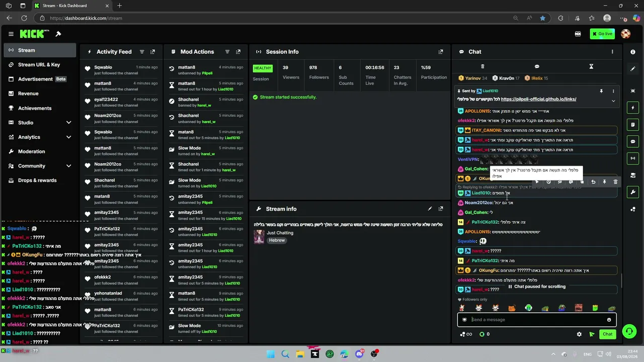This screenshot has height=362, width=644.
Task: Toggle the Session Info widget in right sidebar
Action: [x=633, y=158]
